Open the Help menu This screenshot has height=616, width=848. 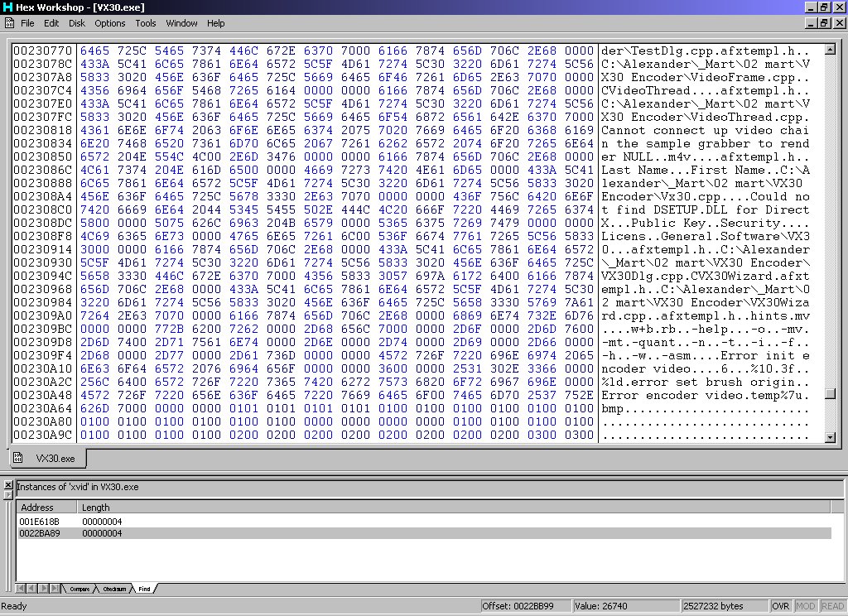(x=216, y=23)
